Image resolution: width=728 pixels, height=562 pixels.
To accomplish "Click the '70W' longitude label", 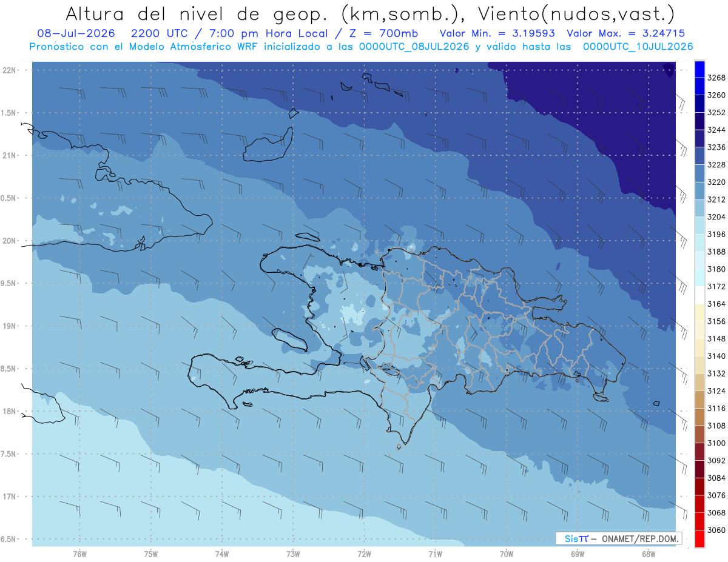I will click(507, 554).
